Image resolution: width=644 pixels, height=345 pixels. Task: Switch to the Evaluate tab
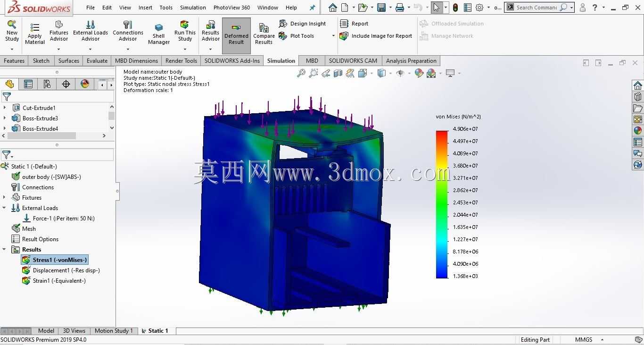97,60
